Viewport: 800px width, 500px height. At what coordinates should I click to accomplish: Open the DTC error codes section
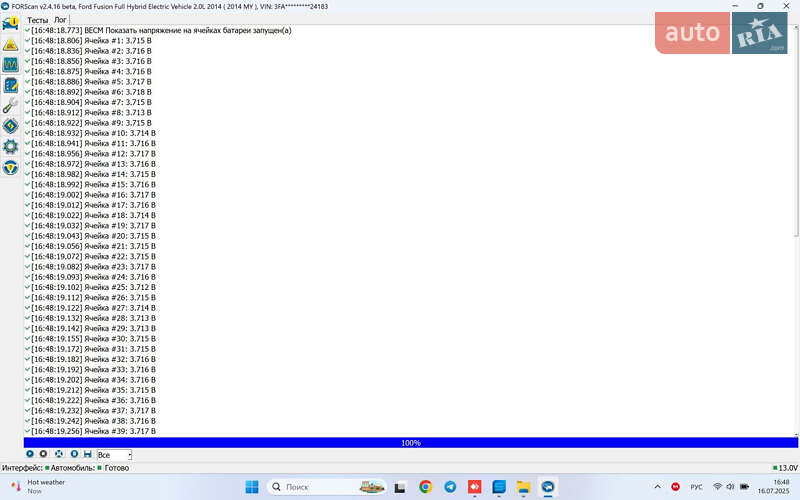[11, 44]
